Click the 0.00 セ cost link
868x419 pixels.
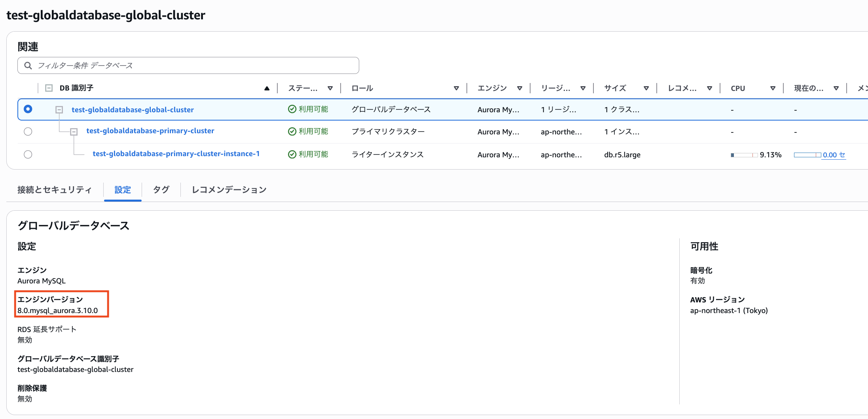tap(833, 155)
